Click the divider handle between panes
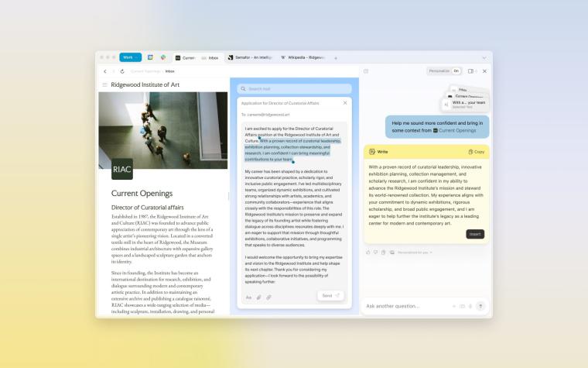Image resolution: width=588 pixels, height=368 pixels. point(229,196)
